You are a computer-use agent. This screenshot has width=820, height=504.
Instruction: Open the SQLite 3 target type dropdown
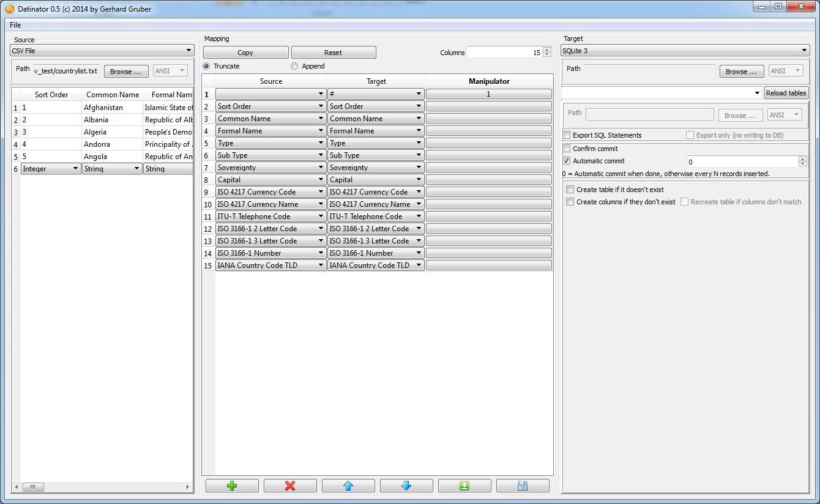685,51
